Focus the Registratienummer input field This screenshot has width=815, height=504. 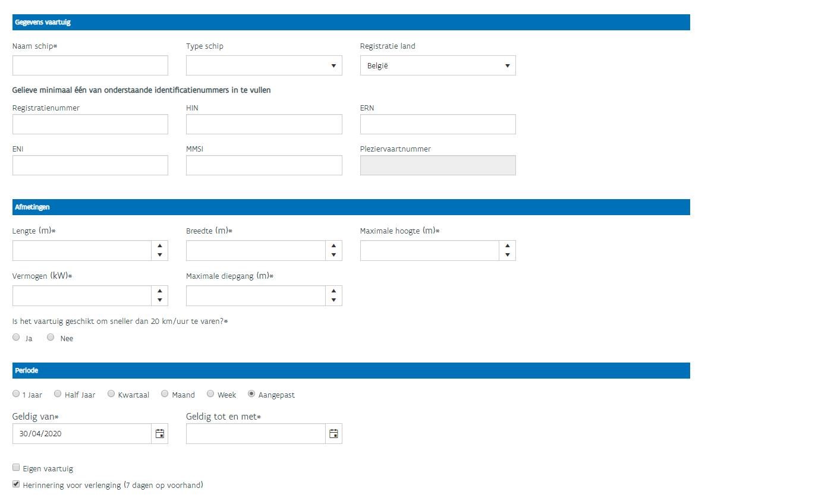(x=90, y=124)
